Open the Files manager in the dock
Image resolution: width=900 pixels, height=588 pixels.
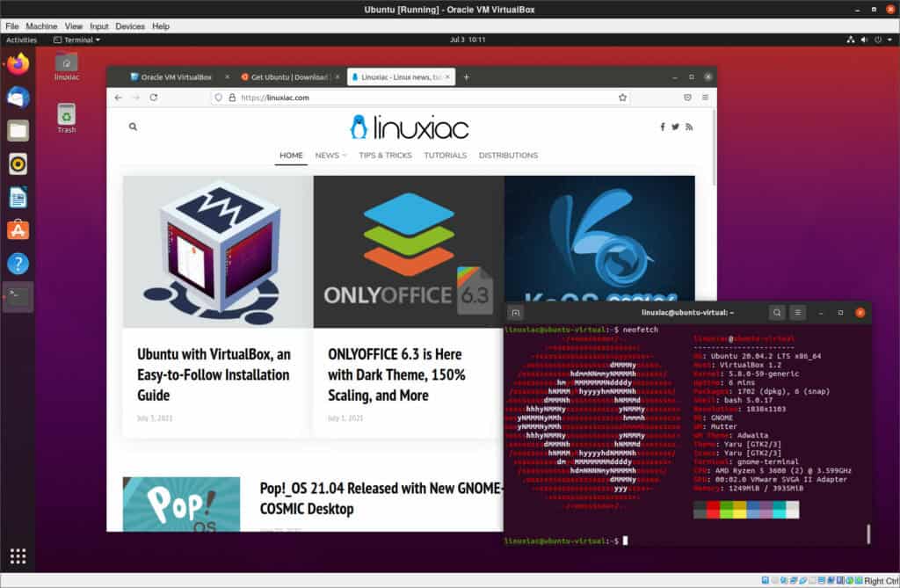(18, 131)
